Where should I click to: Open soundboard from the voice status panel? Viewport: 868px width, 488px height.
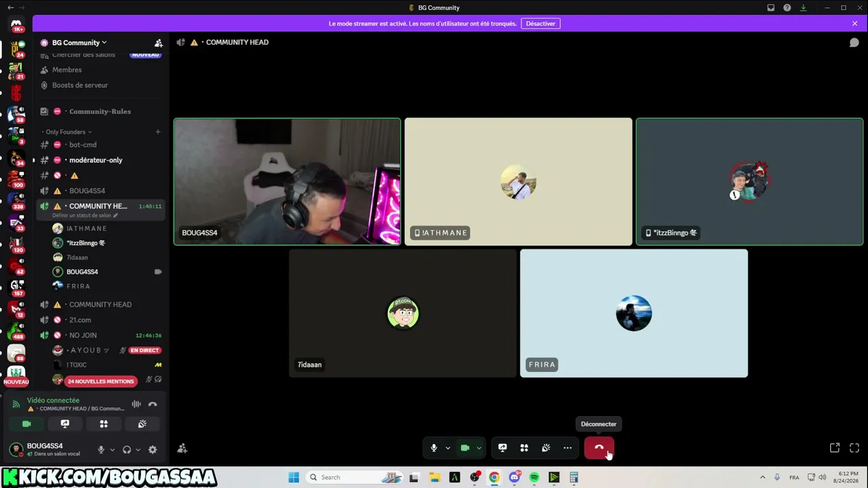coord(142,424)
